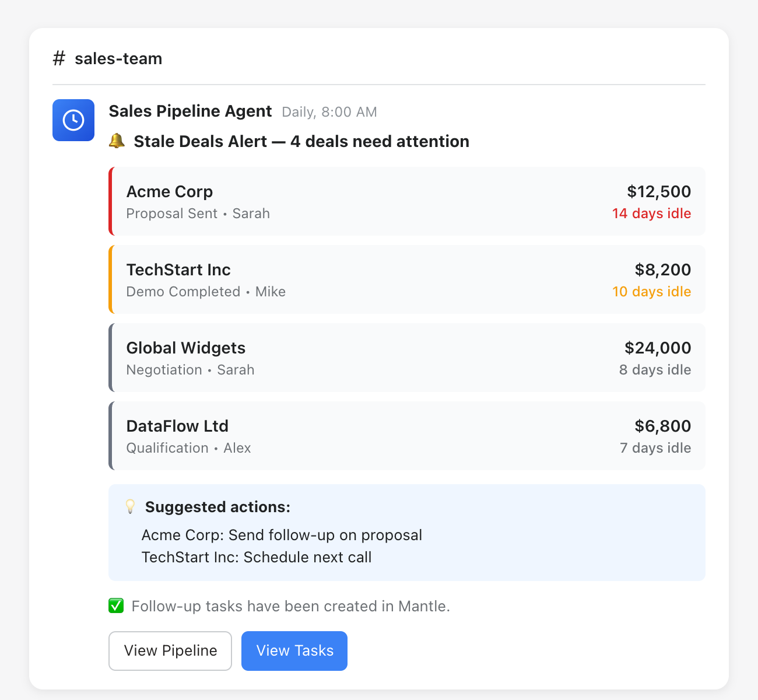Select the Global Widgets deal card
The width and height of the screenshot is (758, 700).
407,358
